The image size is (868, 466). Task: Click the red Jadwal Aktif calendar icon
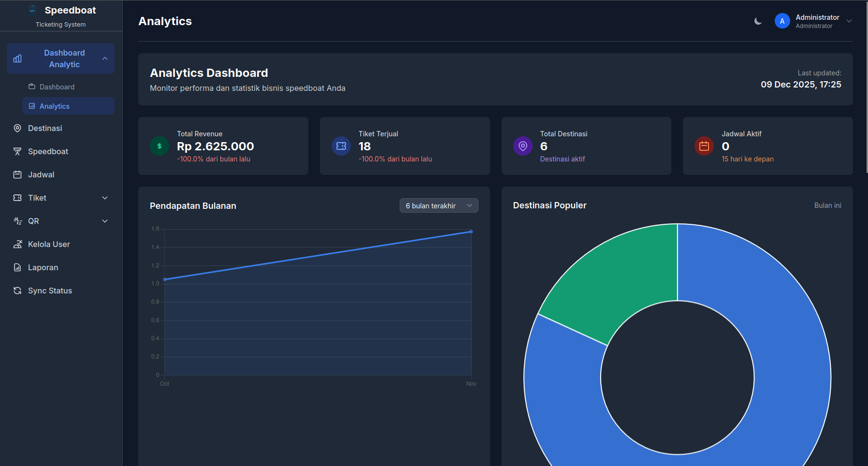click(704, 146)
